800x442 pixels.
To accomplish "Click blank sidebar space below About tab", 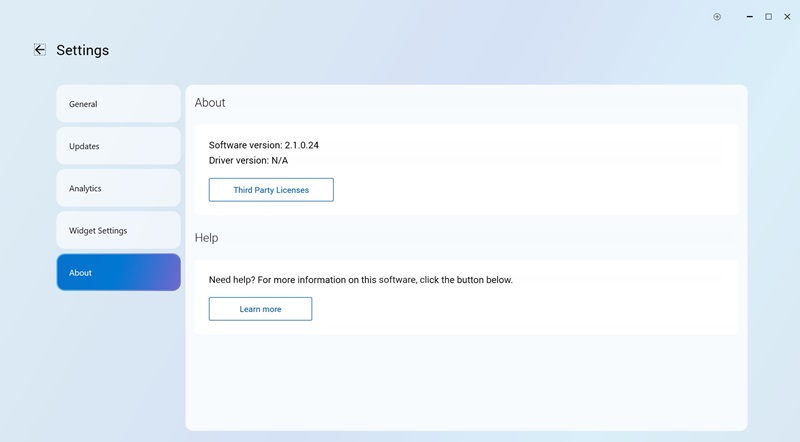I will (118, 360).
